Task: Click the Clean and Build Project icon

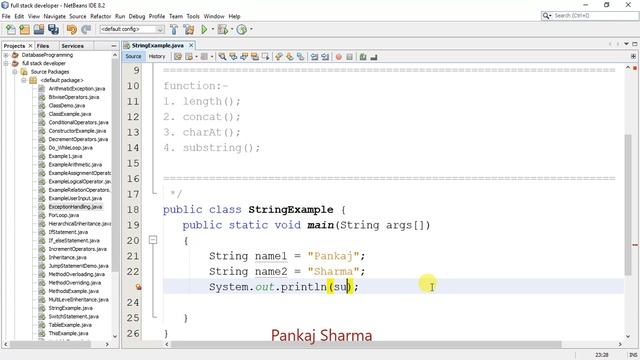Action: (189, 29)
